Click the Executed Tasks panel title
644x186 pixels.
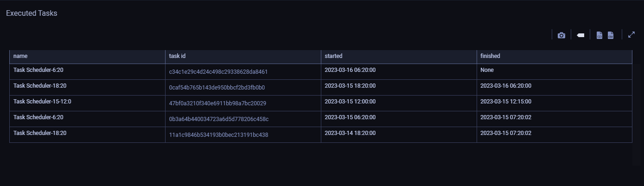(x=32, y=13)
